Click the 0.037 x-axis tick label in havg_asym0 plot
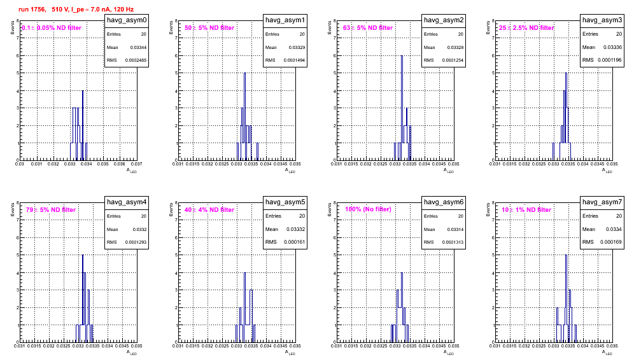This screenshot has width=634, height=364. 136,164
